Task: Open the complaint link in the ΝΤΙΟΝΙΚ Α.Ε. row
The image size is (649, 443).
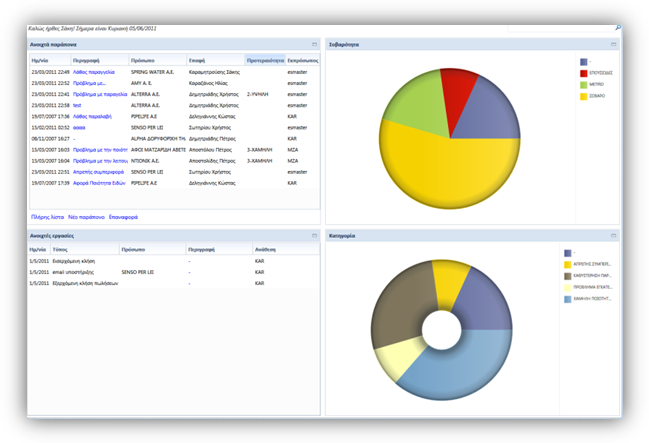Action: tap(100, 161)
